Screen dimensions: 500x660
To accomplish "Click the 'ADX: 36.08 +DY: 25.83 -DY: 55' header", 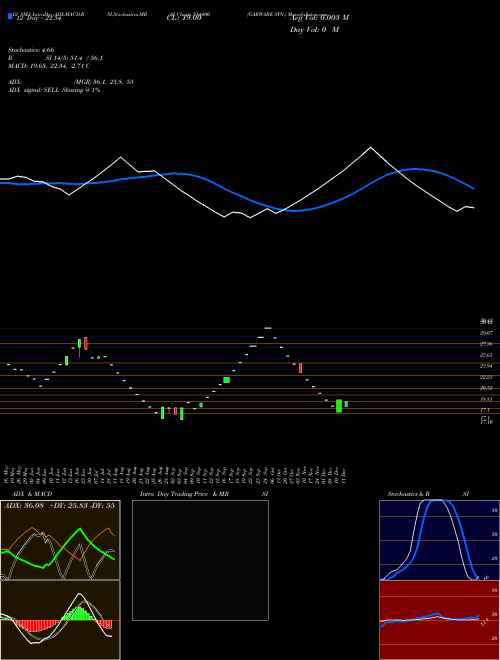I will [x=59, y=505].
